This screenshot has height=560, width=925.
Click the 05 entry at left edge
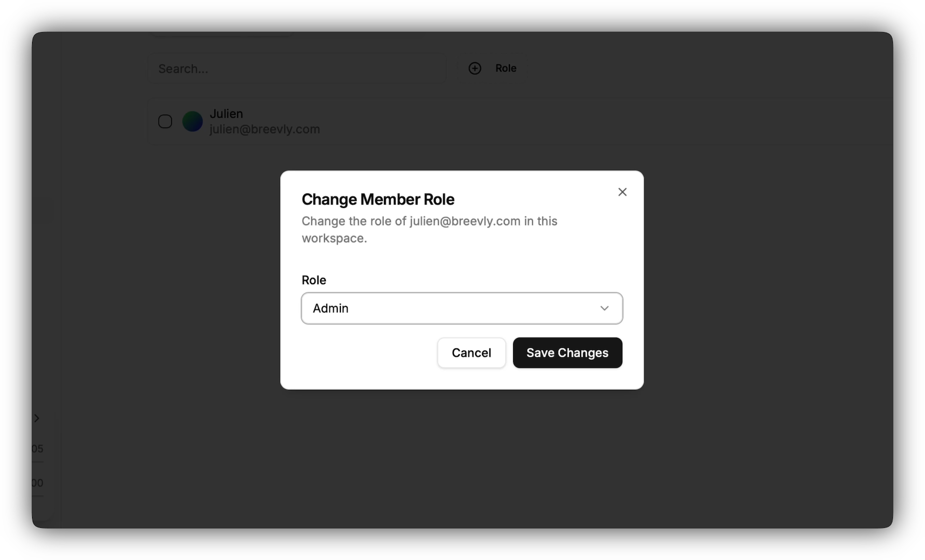tap(37, 449)
